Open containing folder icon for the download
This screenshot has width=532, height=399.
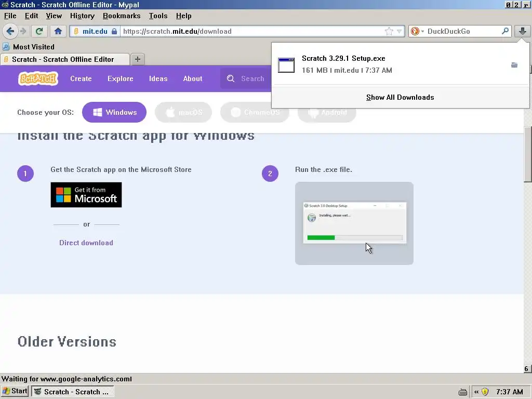514,65
